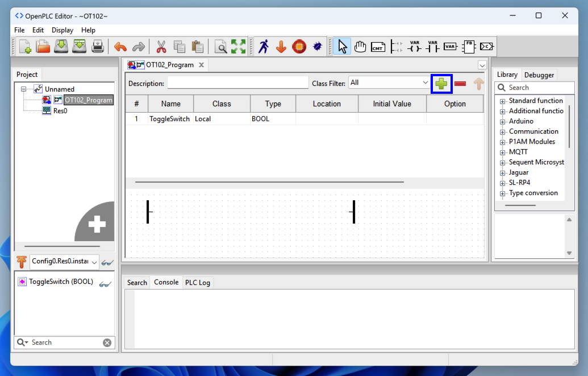
Task: Open the File menu
Action: (x=19, y=30)
